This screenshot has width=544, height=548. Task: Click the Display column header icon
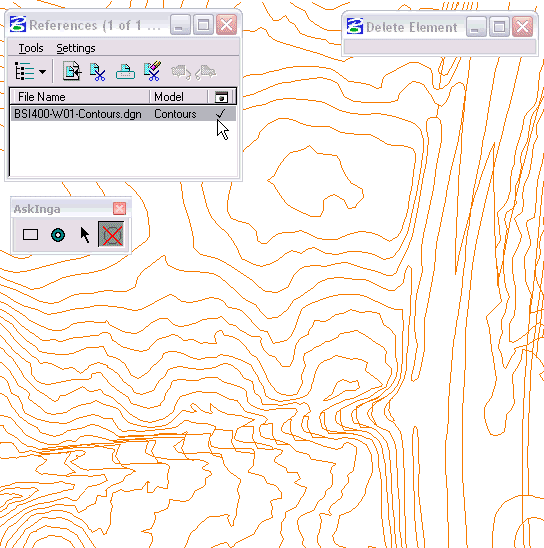[x=221, y=97]
